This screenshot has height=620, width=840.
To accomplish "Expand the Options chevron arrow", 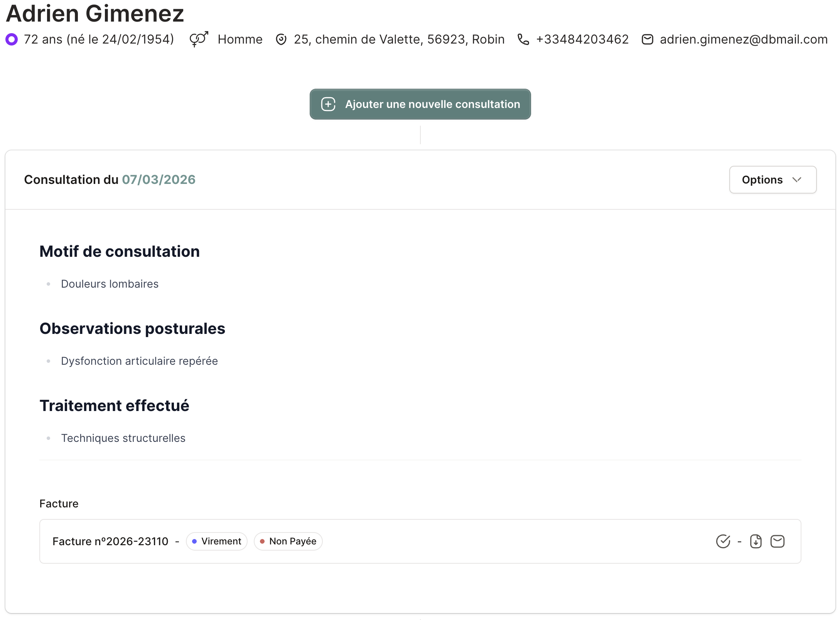I will pos(798,180).
